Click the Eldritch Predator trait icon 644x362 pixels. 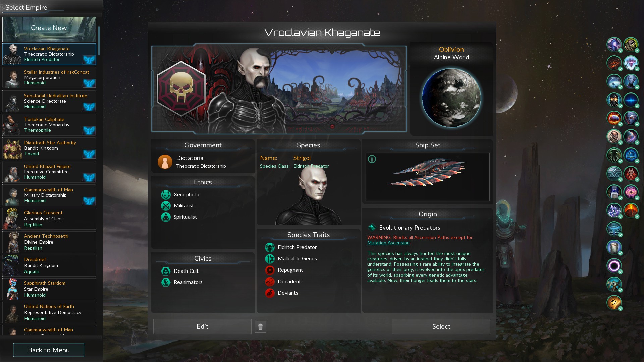tap(270, 247)
